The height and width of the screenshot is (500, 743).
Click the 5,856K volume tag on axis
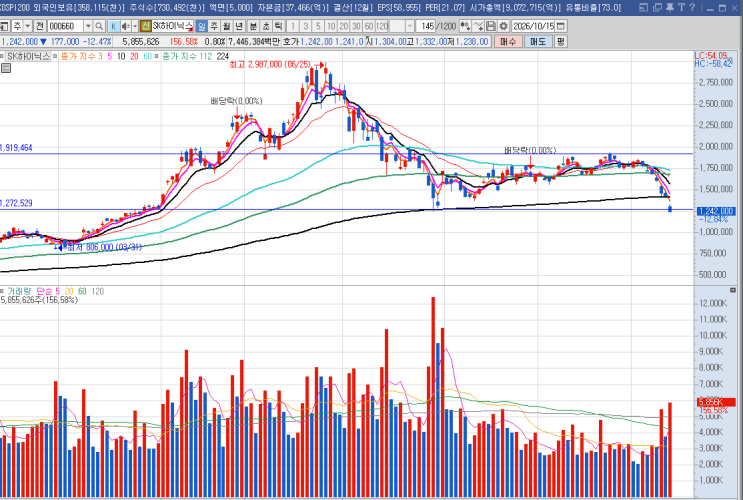point(716,401)
